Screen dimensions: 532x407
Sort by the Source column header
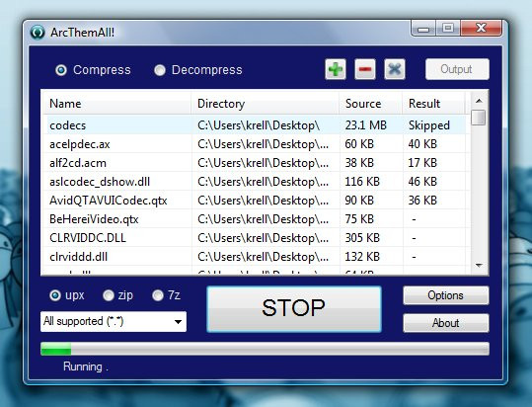370,103
